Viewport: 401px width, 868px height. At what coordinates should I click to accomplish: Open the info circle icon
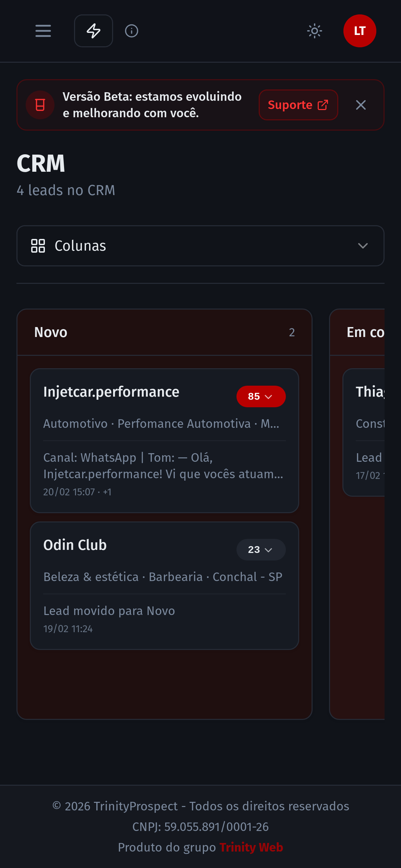click(132, 31)
